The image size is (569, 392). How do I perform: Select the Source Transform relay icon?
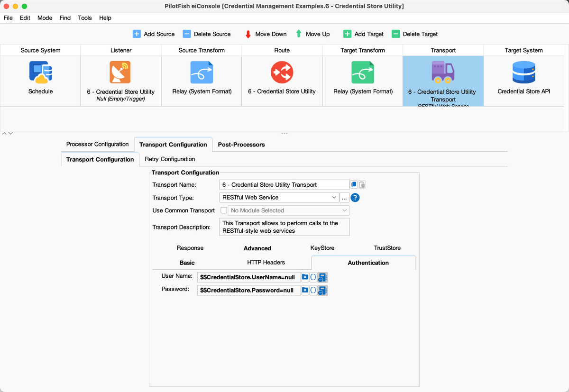pyautogui.click(x=202, y=73)
